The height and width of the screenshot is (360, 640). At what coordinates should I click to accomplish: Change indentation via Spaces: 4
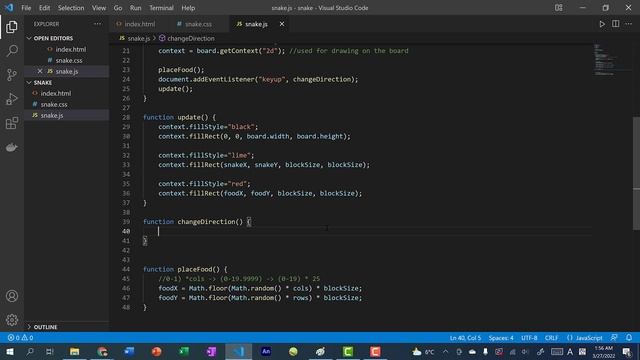[x=501, y=338]
